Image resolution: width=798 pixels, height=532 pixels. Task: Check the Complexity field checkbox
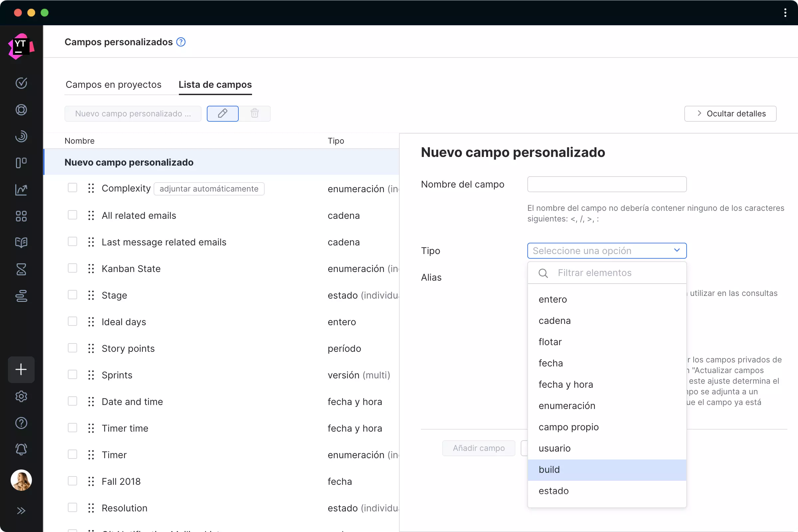tap(72, 188)
